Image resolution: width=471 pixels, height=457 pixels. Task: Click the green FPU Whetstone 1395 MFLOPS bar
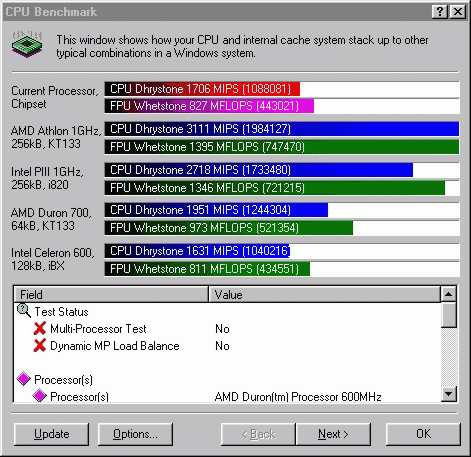282,147
